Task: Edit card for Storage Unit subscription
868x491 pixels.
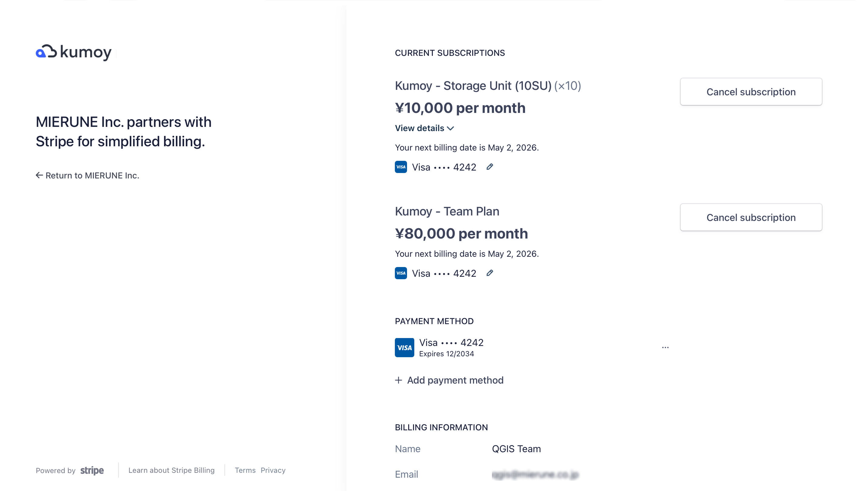Action: (x=490, y=167)
